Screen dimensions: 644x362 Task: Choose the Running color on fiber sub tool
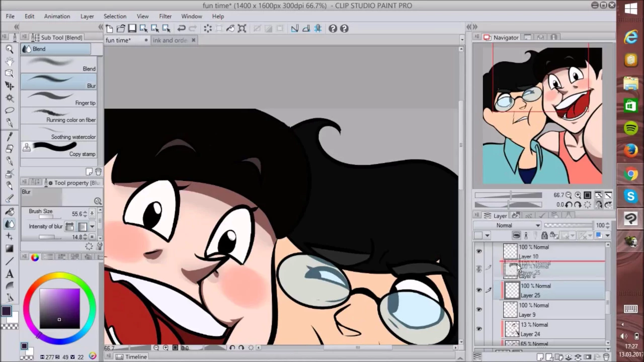(59, 116)
